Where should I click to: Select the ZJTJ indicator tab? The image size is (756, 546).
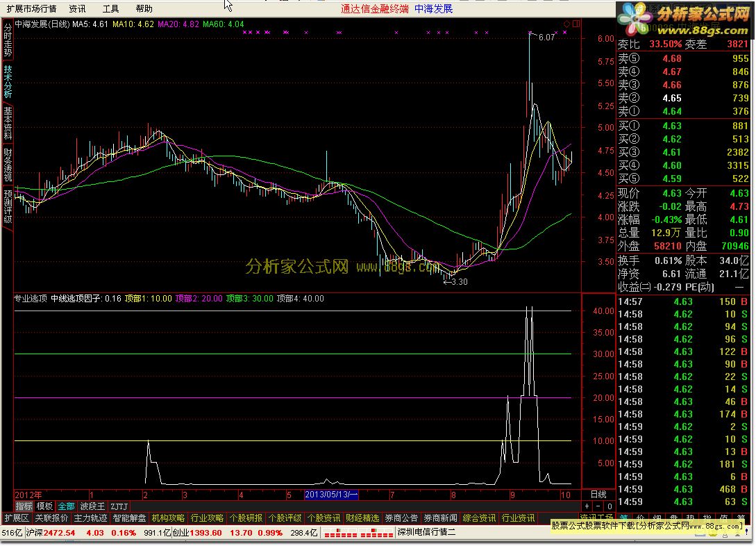(119, 506)
